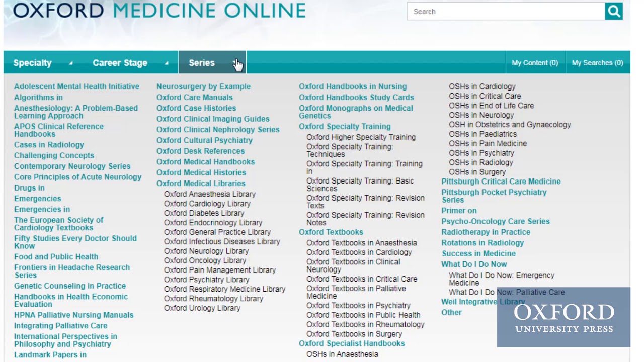Open Rotations in Radiology series
Viewport: 644px width, 362px height.
tap(482, 243)
